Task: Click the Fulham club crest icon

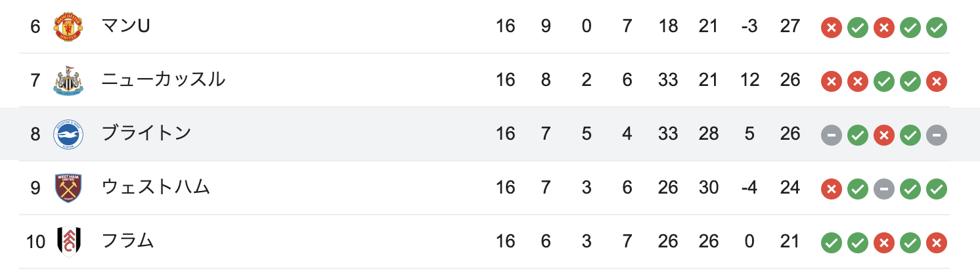Action: pos(68,242)
